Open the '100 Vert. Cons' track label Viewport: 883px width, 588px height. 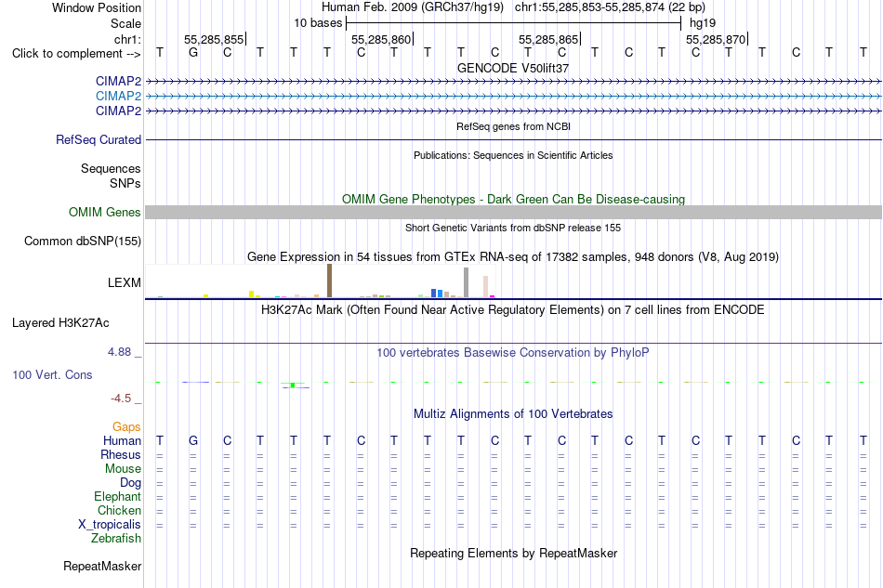(52, 374)
